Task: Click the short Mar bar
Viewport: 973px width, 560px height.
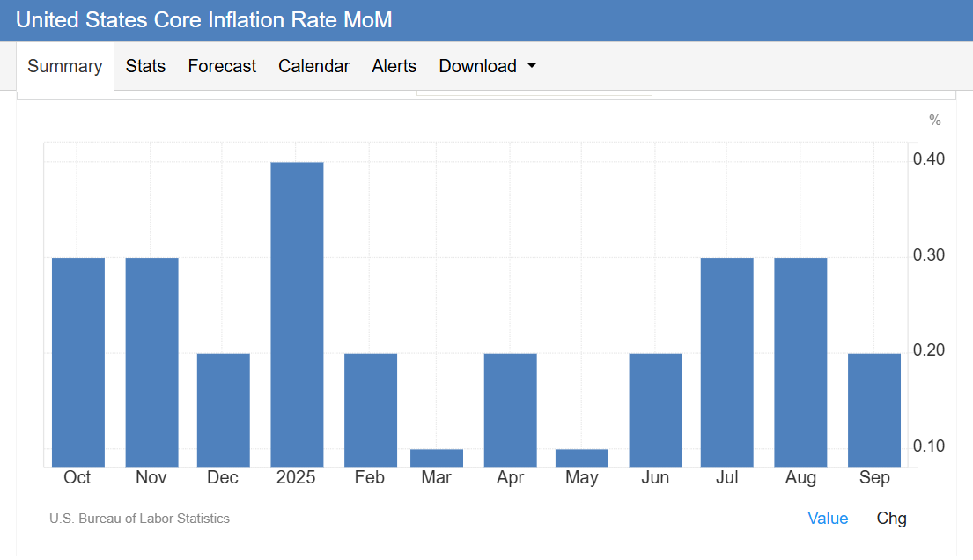Action: tap(437, 458)
